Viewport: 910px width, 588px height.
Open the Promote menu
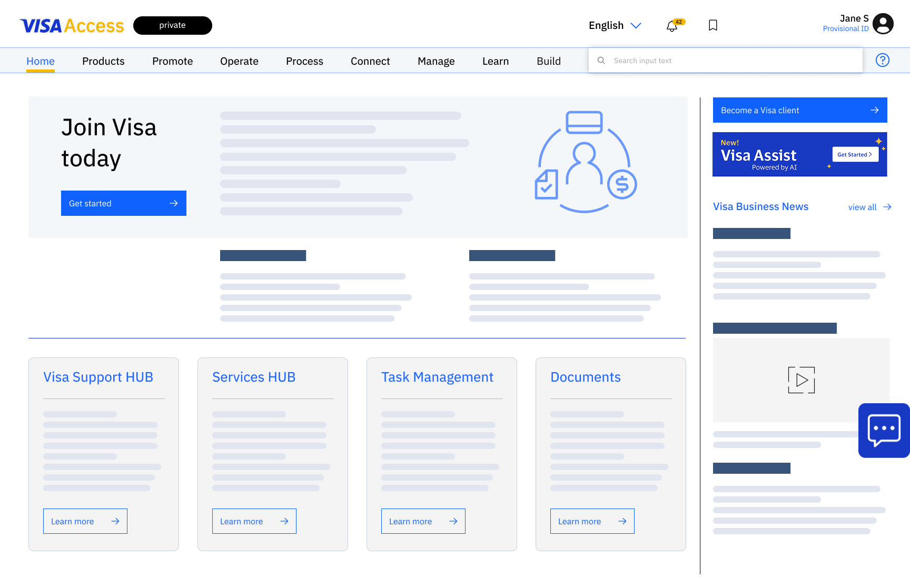pos(173,61)
